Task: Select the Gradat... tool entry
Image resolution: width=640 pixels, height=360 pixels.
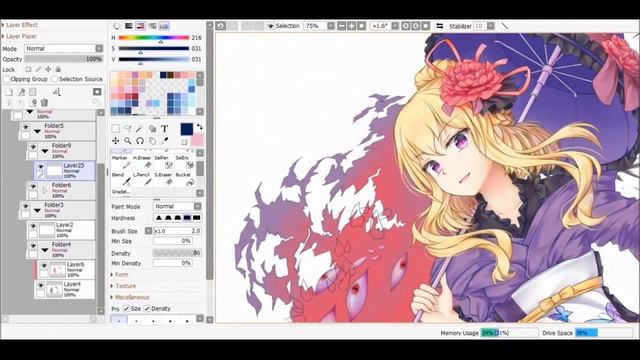Action: coord(121,192)
